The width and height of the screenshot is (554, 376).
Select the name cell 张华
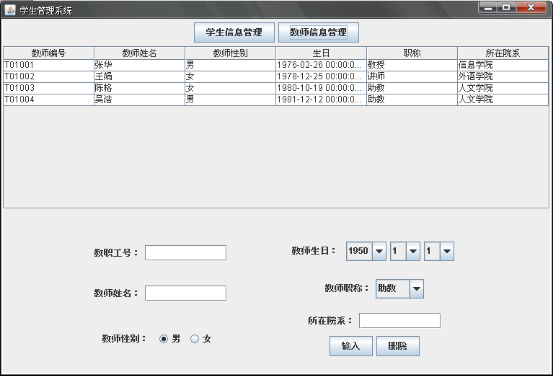(x=140, y=65)
